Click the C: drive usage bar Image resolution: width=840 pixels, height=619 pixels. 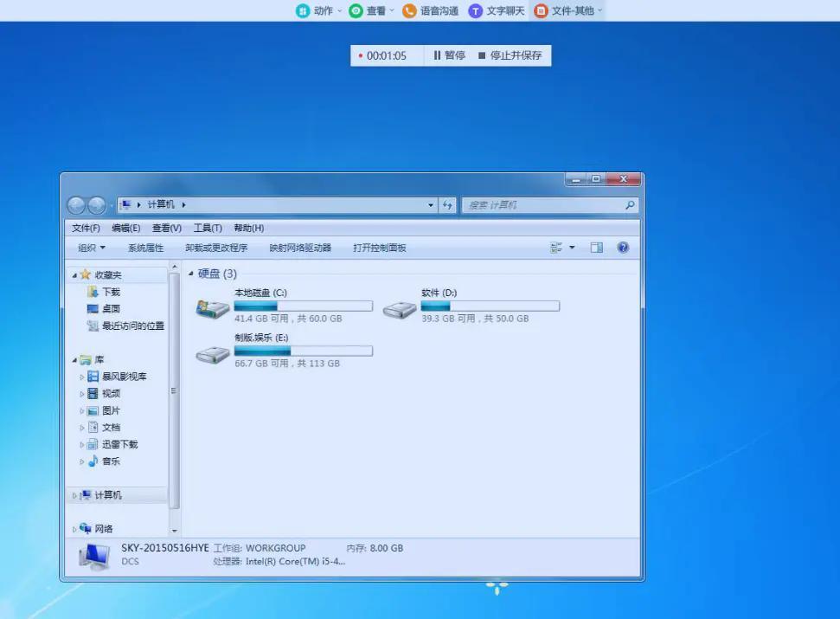(x=304, y=306)
